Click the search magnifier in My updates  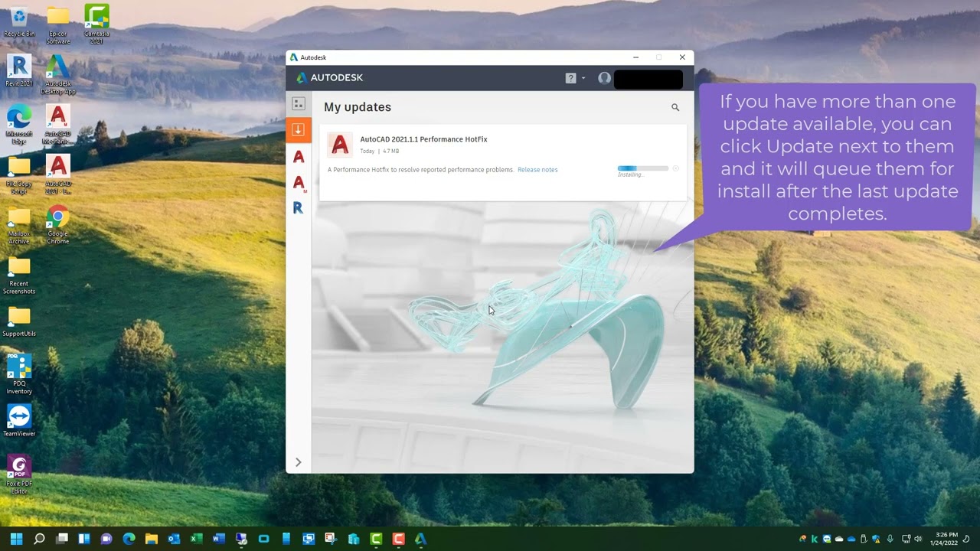click(x=675, y=108)
